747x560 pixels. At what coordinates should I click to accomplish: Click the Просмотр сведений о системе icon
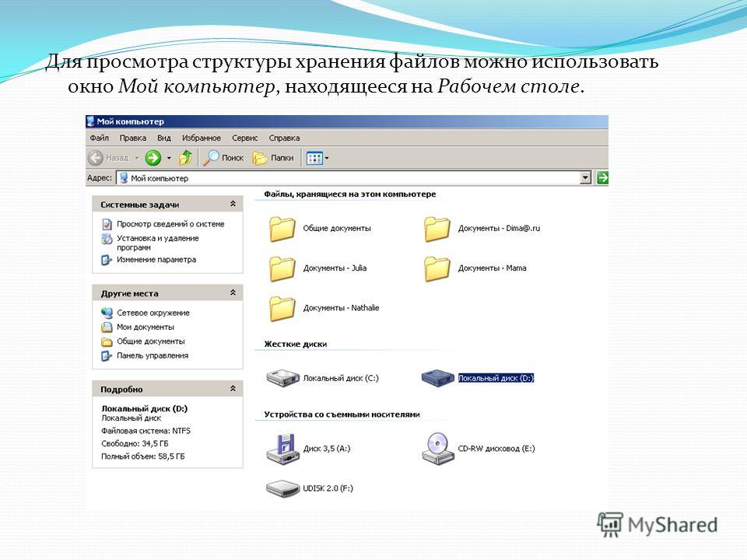(x=107, y=224)
